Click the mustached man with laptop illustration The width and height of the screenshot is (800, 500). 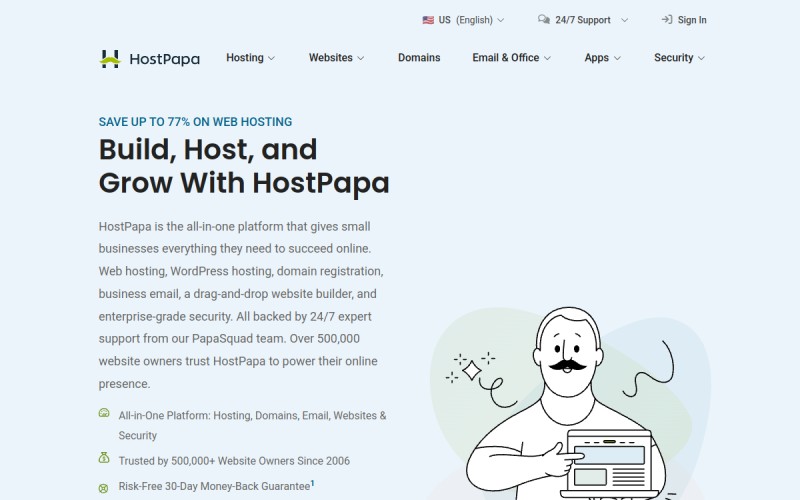(x=569, y=403)
